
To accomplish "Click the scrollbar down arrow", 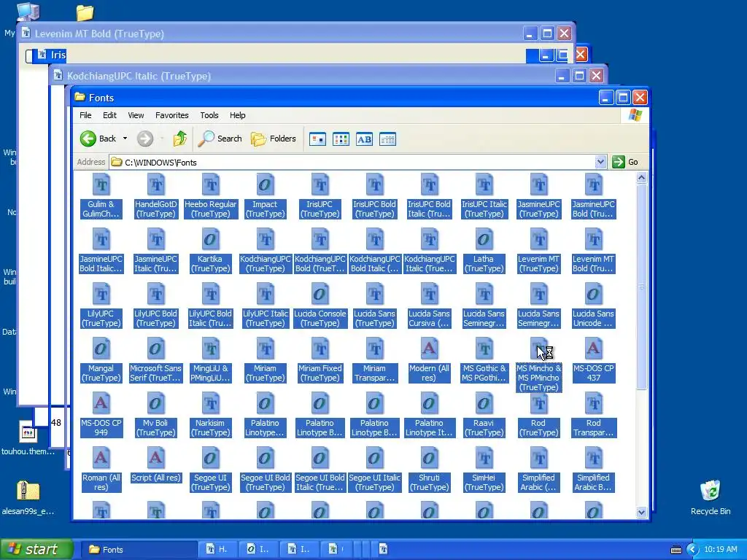I will coord(641,513).
